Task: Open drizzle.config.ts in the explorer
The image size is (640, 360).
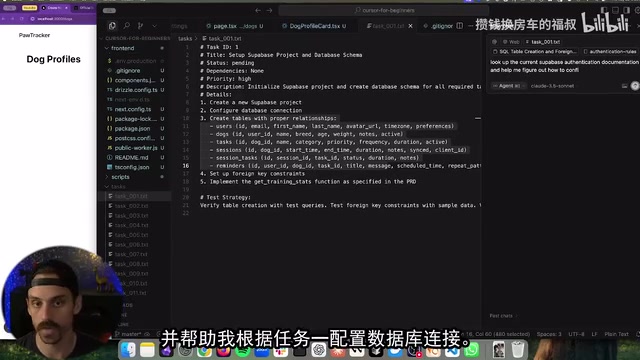Action: click(136, 90)
